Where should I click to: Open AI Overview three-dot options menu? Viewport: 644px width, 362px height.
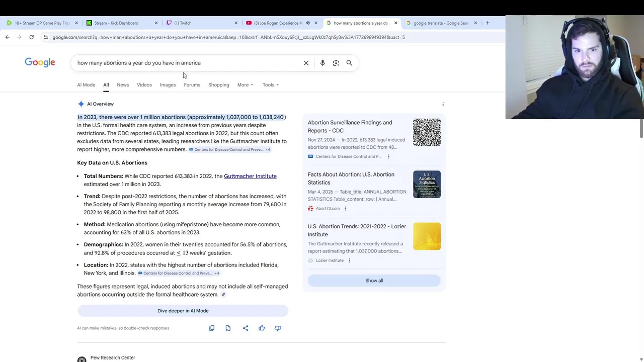pos(443,104)
